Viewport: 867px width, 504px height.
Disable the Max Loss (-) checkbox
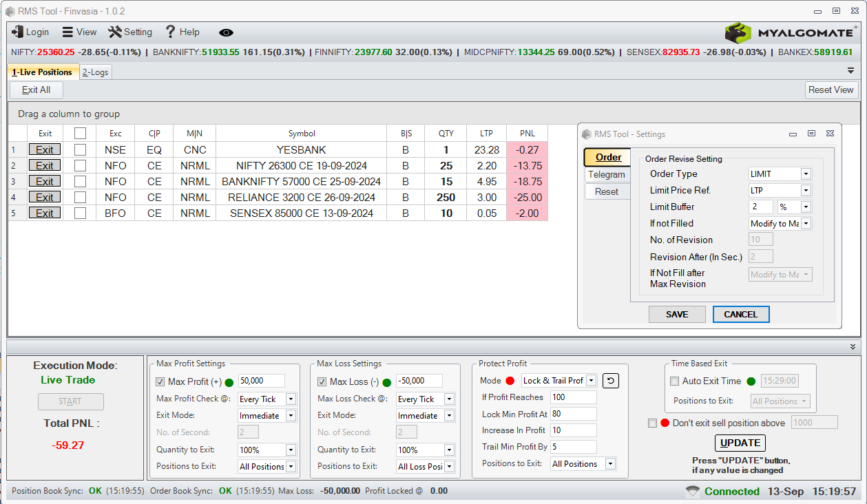click(x=322, y=382)
